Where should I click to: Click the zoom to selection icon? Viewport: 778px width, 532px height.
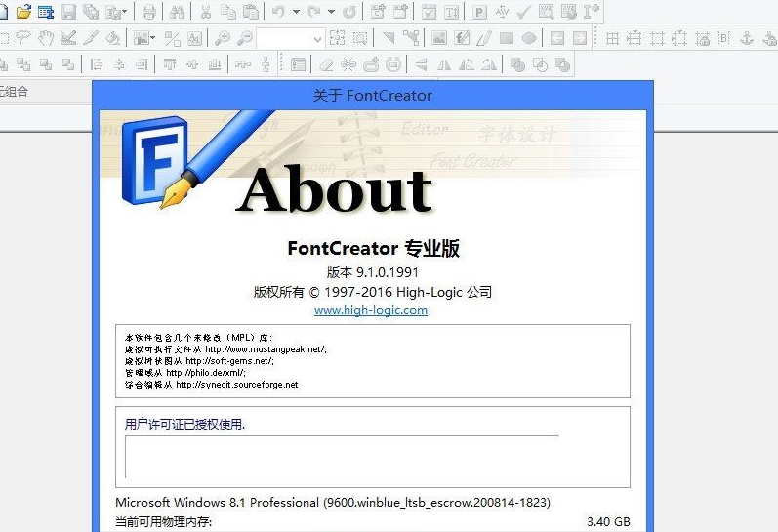tap(360, 38)
